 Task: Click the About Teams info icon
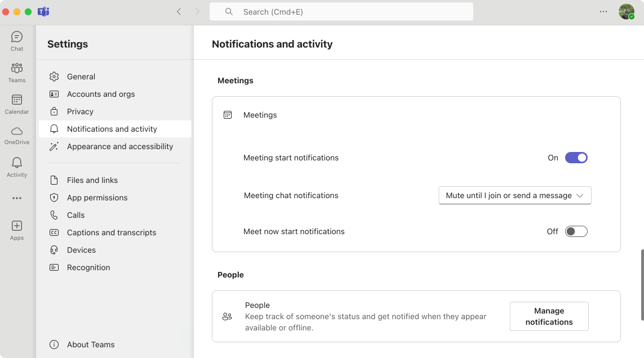(x=54, y=344)
